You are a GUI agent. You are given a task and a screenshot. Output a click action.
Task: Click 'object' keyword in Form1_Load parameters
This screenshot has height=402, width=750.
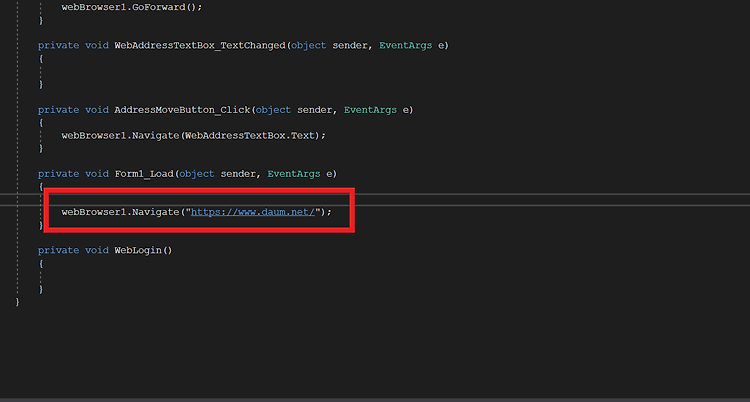click(x=197, y=174)
